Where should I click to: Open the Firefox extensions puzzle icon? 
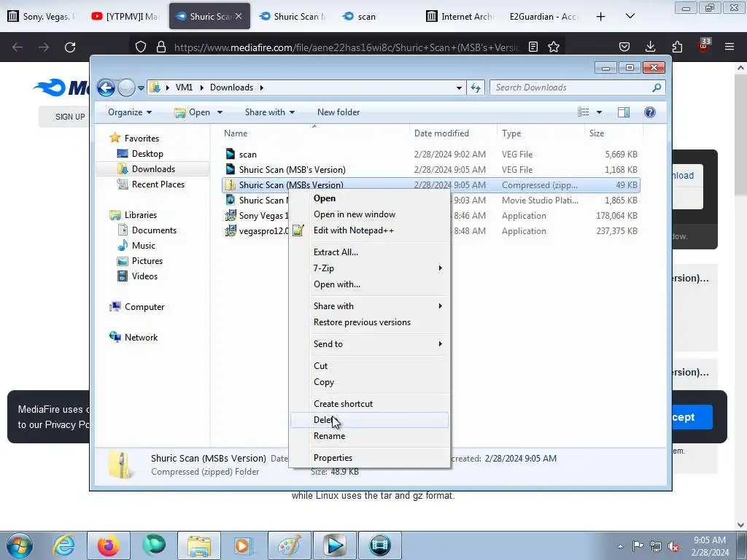coord(677,47)
